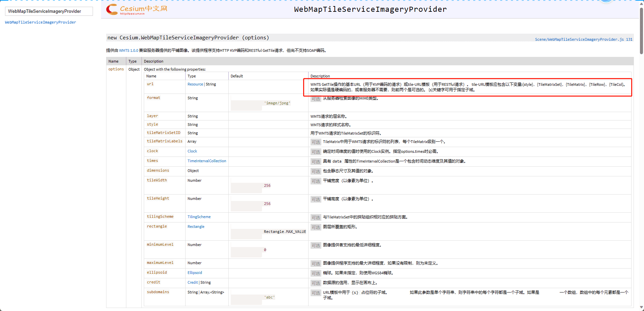
Task: Click 'WMTS请求的层名称' description text
Action: [329, 116]
